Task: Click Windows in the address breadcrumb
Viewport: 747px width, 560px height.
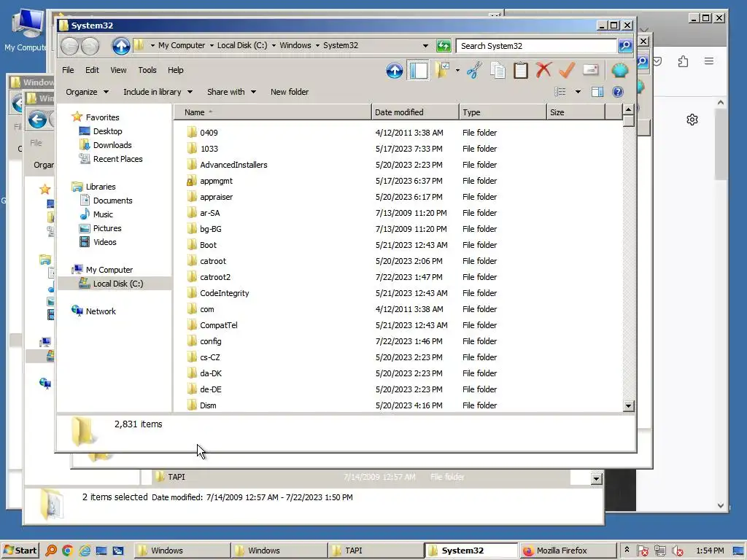Action: coord(295,45)
